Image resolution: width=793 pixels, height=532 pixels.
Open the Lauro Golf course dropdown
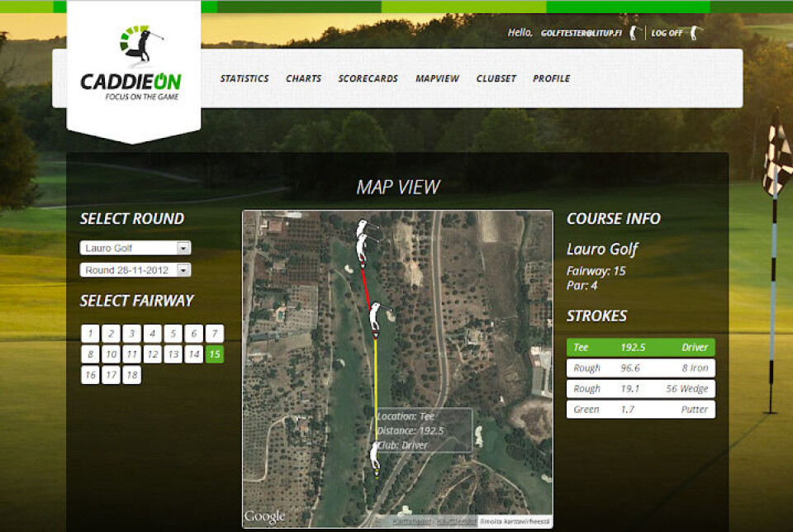click(135, 248)
